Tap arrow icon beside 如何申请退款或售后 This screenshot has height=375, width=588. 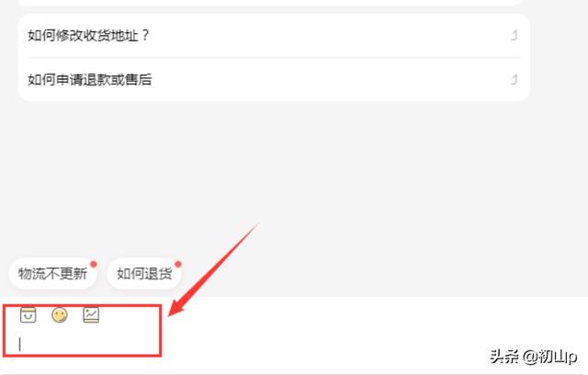pyautogui.click(x=514, y=79)
